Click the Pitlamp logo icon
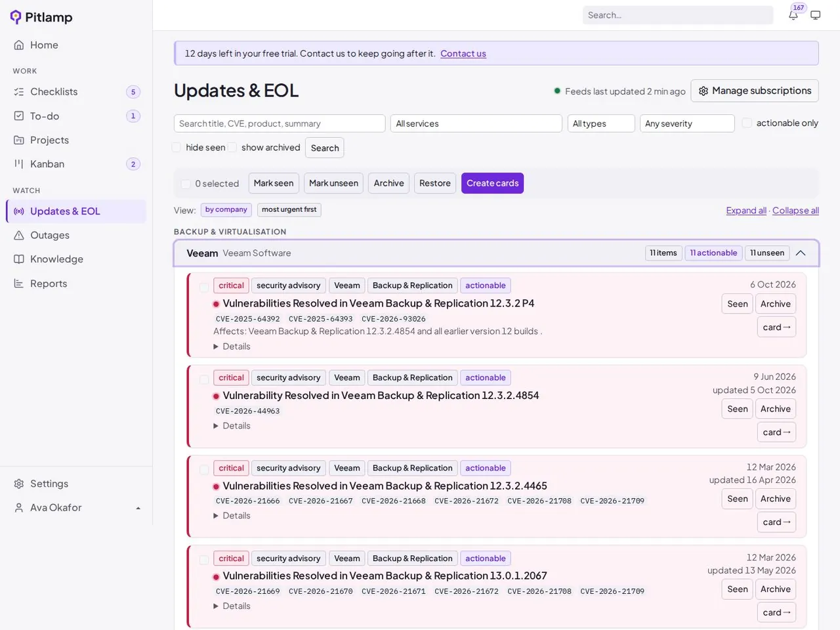840x630 pixels. pyautogui.click(x=16, y=17)
